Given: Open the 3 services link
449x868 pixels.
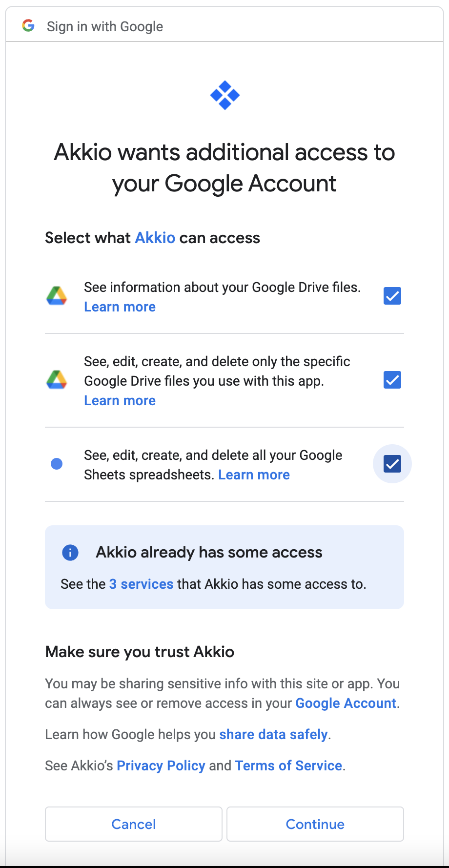Looking at the screenshot, I should point(141,584).
